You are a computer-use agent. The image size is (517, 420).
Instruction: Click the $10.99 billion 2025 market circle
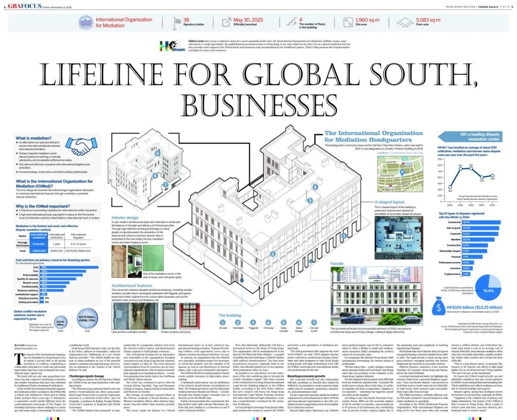(60, 323)
